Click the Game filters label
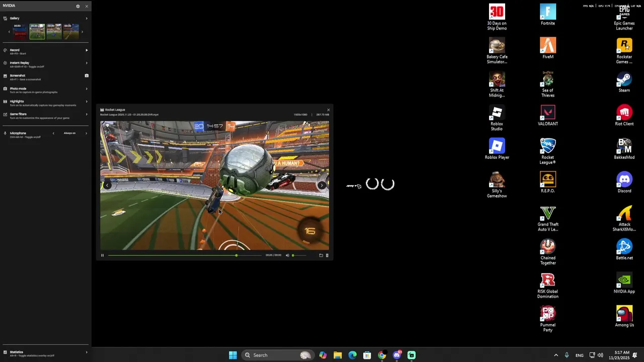Viewport: 644px width, 362px height. (18, 114)
